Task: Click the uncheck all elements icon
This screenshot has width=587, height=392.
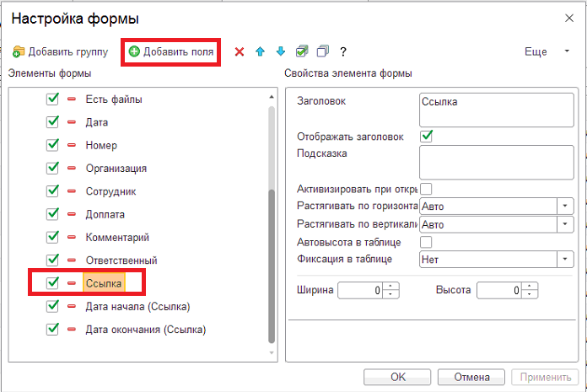Action: click(323, 51)
